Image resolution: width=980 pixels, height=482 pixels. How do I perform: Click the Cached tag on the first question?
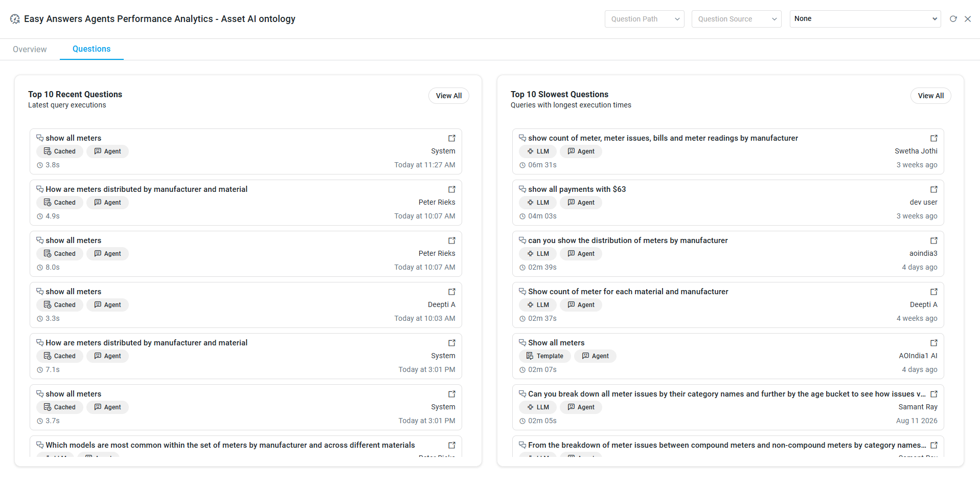(59, 151)
